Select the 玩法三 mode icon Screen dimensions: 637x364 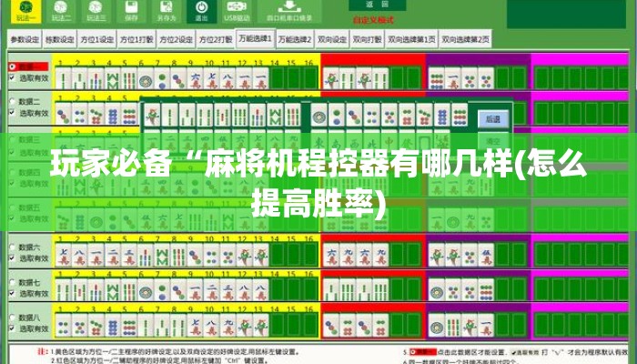pos(96,11)
